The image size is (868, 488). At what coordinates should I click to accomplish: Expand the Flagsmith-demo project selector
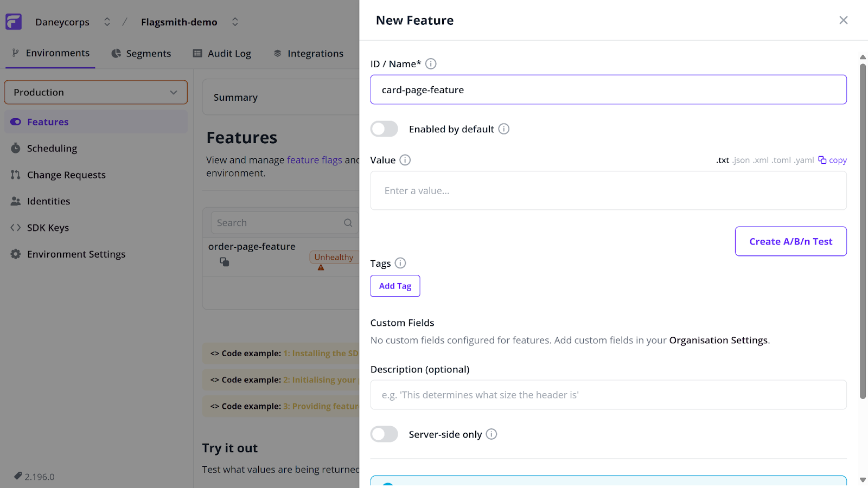pyautogui.click(x=235, y=22)
